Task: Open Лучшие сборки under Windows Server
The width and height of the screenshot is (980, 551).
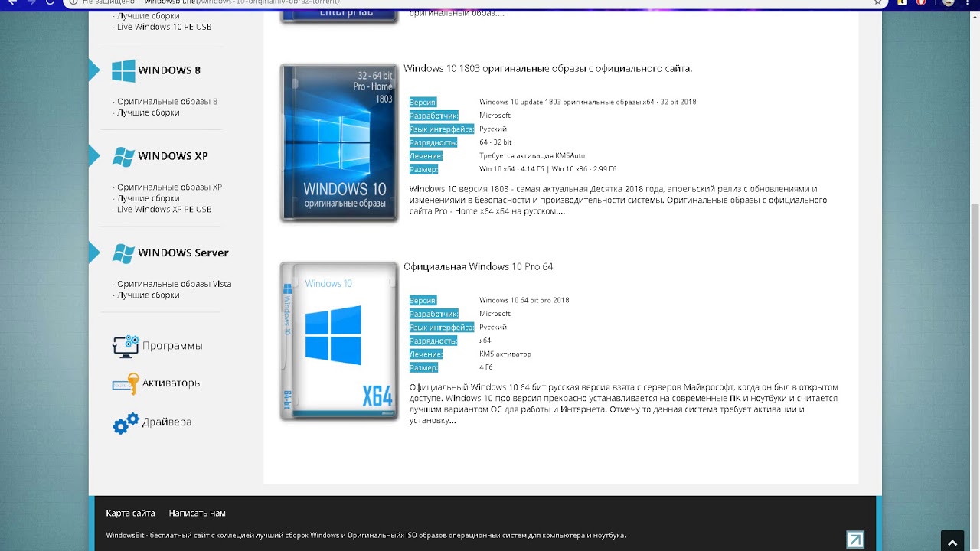Action: tap(148, 295)
